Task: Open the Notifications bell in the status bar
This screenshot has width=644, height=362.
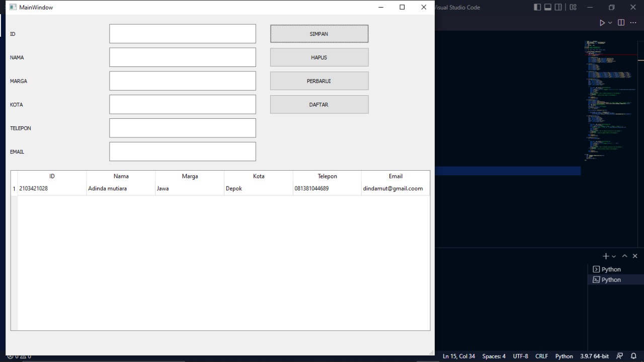Action: pos(633,356)
